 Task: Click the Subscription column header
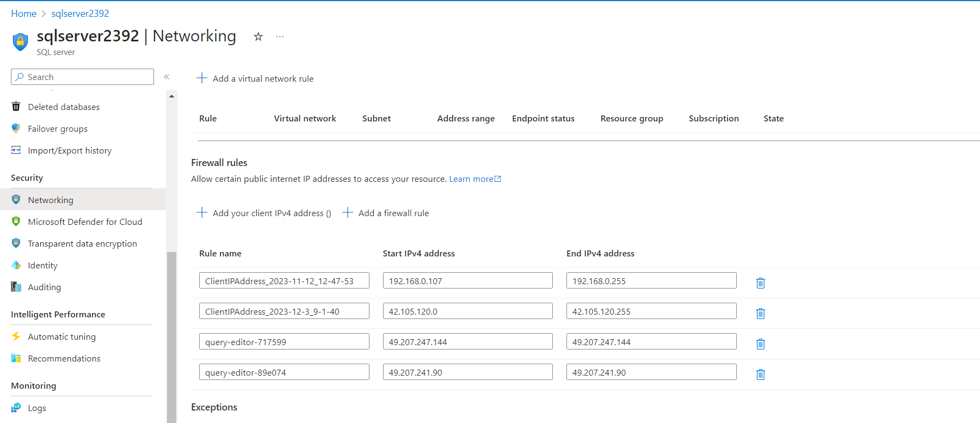coord(713,118)
